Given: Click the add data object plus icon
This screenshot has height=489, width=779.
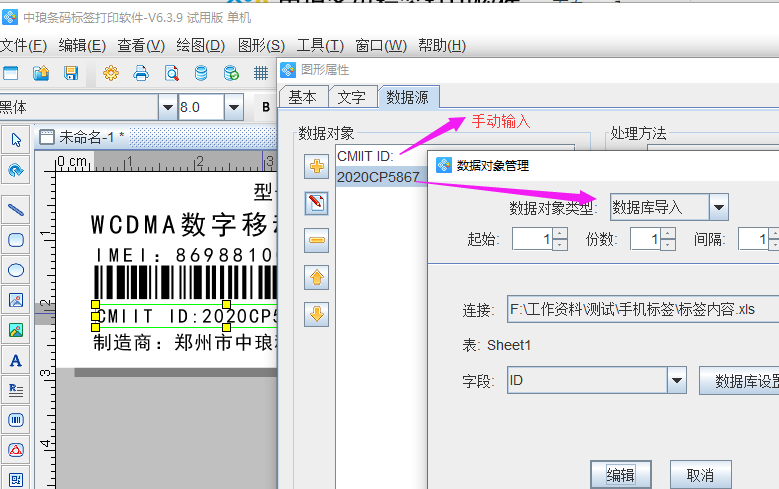Looking at the screenshot, I should 317,166.
